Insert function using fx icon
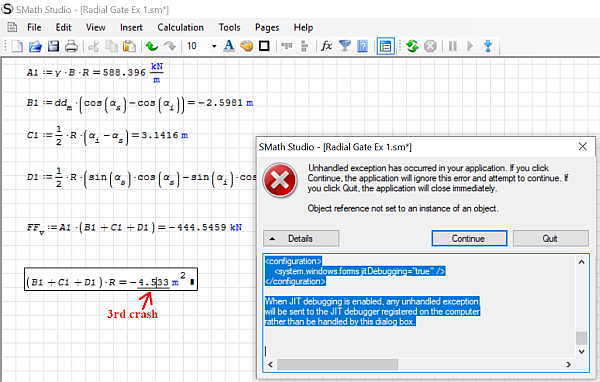The width and height of the screenshot is (600, 382). (x=326, y=46)
